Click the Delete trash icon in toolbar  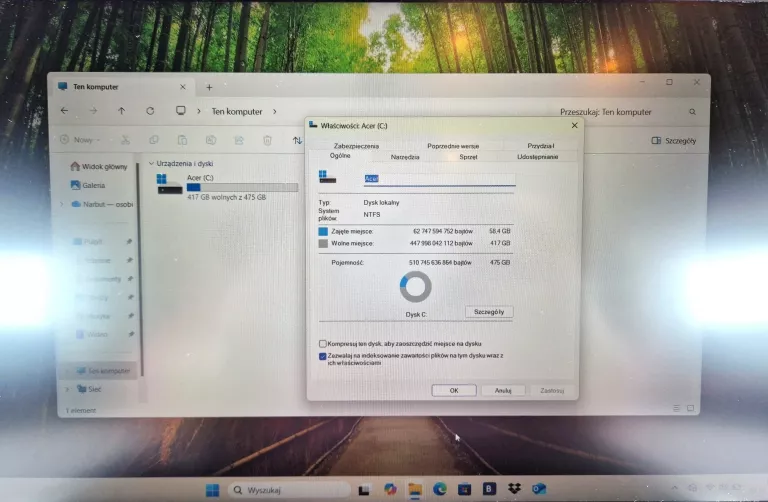click(271, 141)
